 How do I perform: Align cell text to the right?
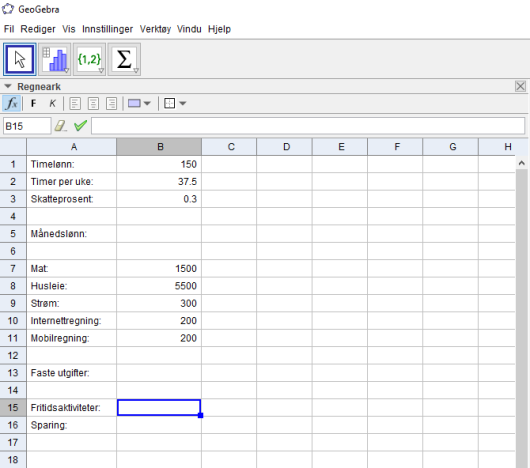tap(112, 103)
